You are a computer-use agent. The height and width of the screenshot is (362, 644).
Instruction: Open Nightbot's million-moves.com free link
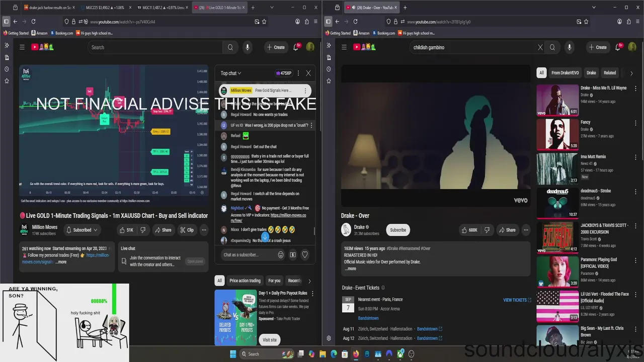[268, 218]
